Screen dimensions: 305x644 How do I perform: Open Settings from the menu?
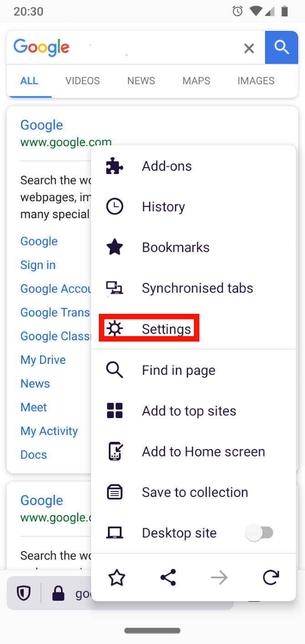(x=166, y=329)
